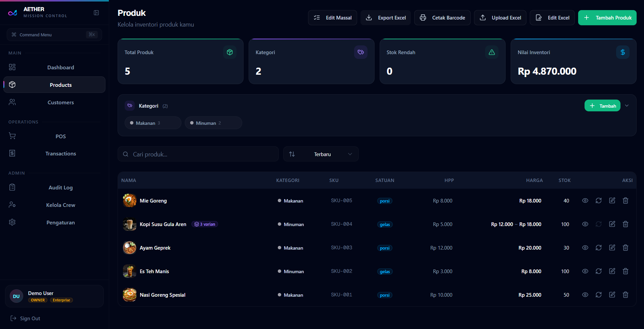Open the Audit Log page
Image resolution: width=644 pixels, height=329 pixels.
(x=54, y=187)
